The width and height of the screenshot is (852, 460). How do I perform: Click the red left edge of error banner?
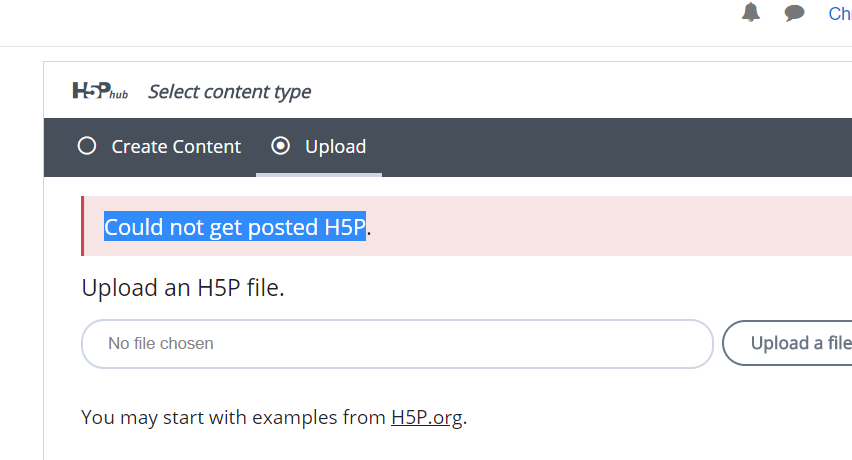[83, 226]
